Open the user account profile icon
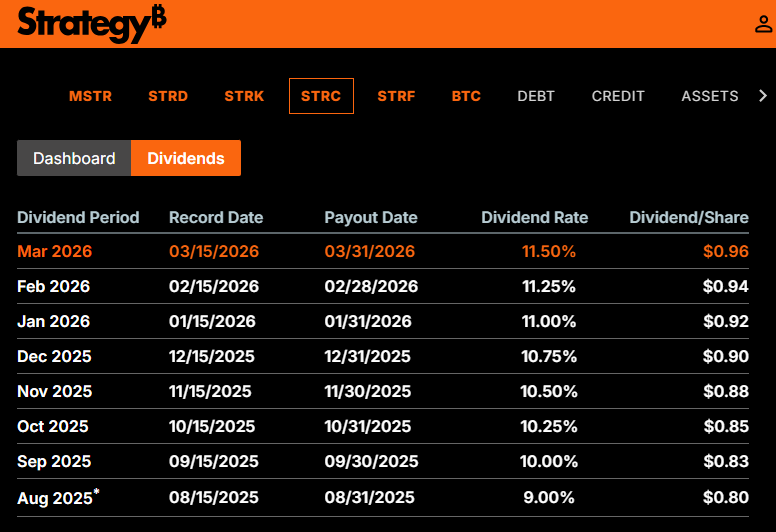Viewport: 776px width, 532px height. pyautogui.click(x=763, y=24)
